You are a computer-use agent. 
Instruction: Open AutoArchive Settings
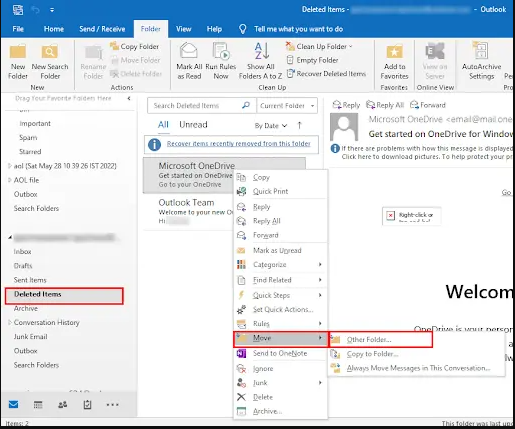[x=481, y=62]
